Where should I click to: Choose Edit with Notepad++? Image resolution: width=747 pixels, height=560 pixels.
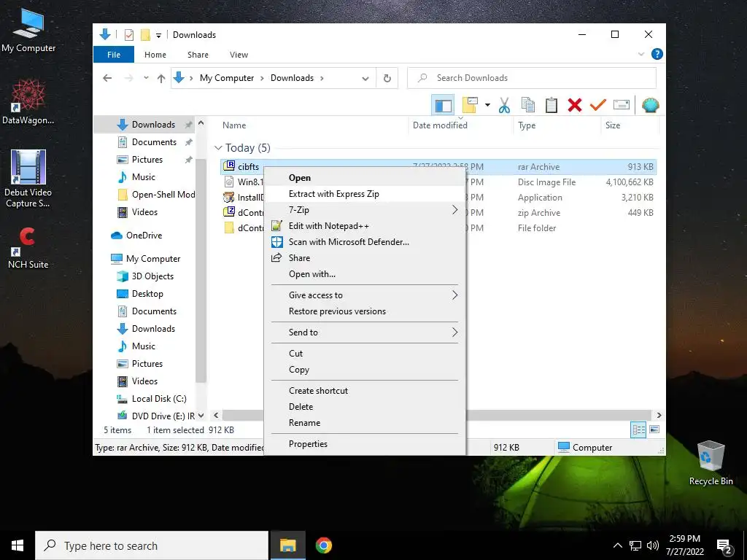click(365, 226)
